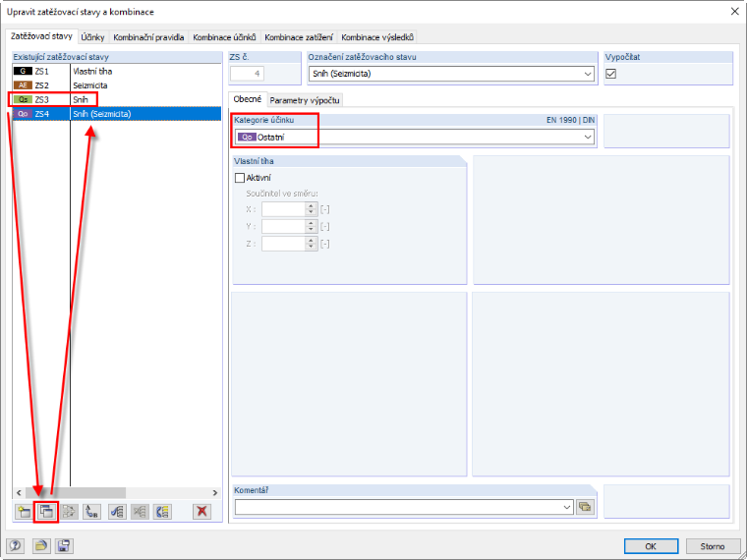
Task: Click the Z direction factor field
Action: click(283, 244)
